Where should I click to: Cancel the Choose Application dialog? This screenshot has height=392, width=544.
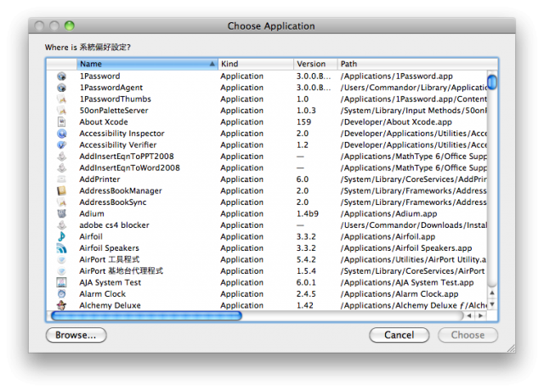(399, 335)
